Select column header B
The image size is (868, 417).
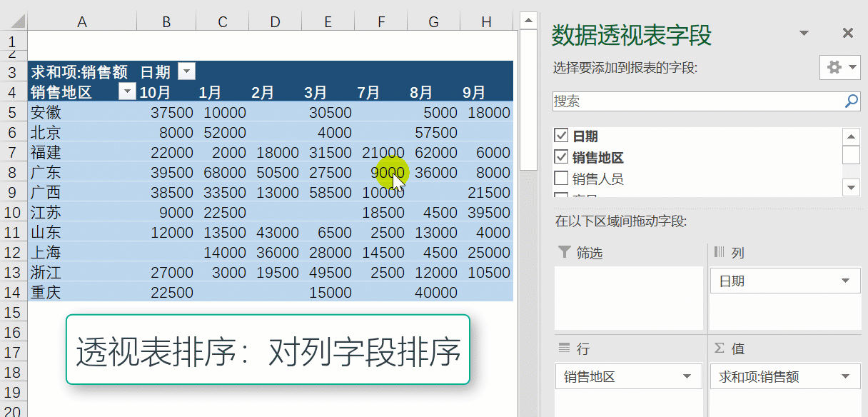click(166, 22)
